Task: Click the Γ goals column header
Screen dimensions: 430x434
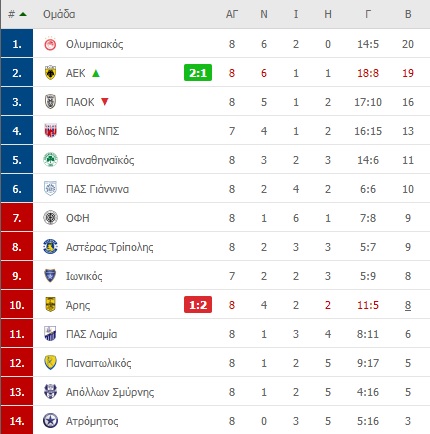Action: click(x=368, y=14)
